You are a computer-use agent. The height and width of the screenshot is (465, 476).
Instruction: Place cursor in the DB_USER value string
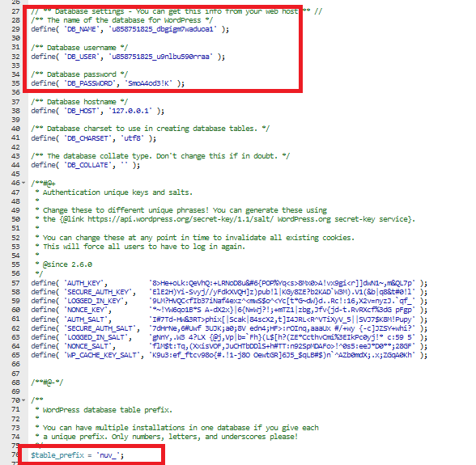160,57
